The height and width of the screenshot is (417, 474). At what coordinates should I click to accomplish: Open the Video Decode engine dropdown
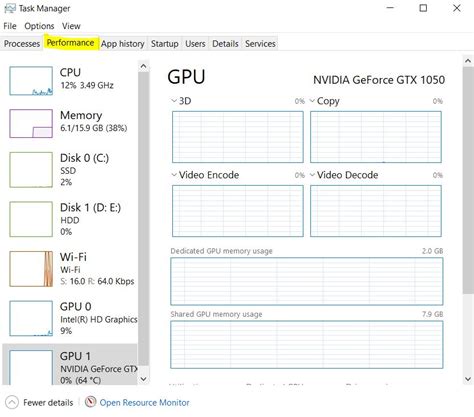pos(312,174)
